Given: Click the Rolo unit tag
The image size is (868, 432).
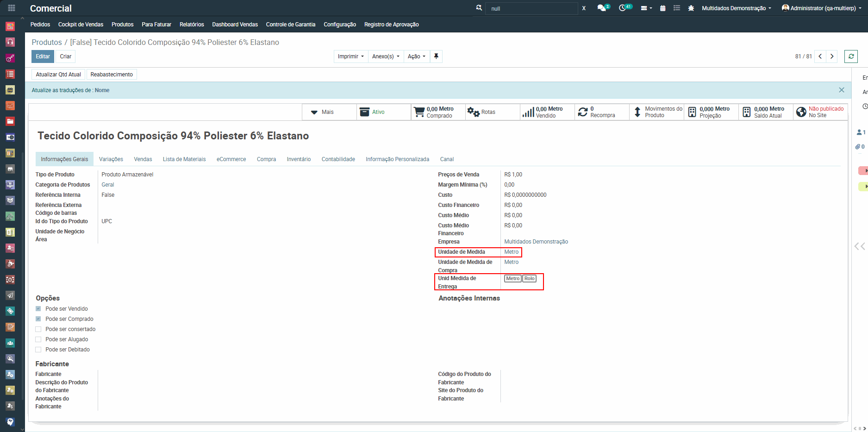Looking at the screenshot, I should point(529,279).
